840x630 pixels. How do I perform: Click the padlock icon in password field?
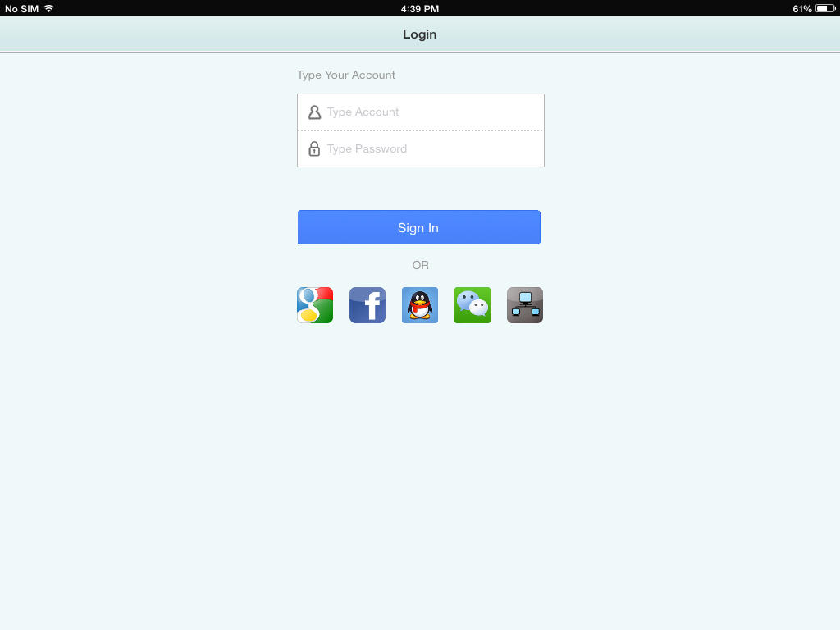point(314,148)
